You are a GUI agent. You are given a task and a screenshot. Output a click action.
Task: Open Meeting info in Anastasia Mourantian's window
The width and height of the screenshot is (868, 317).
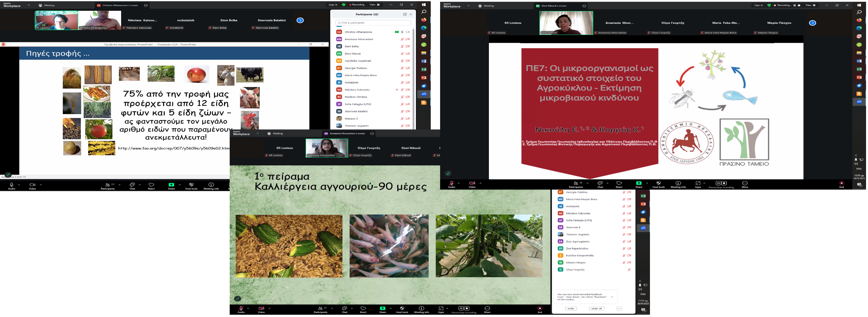[422, 310]
